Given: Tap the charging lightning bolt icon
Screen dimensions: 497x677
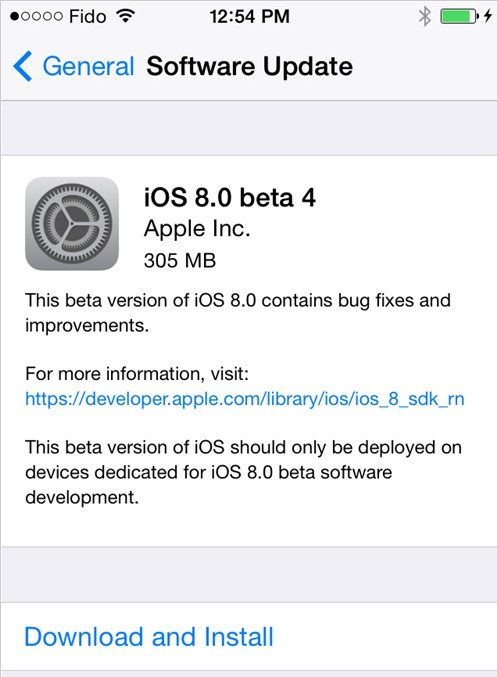Looking at the screenshot, I should tap(488, 16).
